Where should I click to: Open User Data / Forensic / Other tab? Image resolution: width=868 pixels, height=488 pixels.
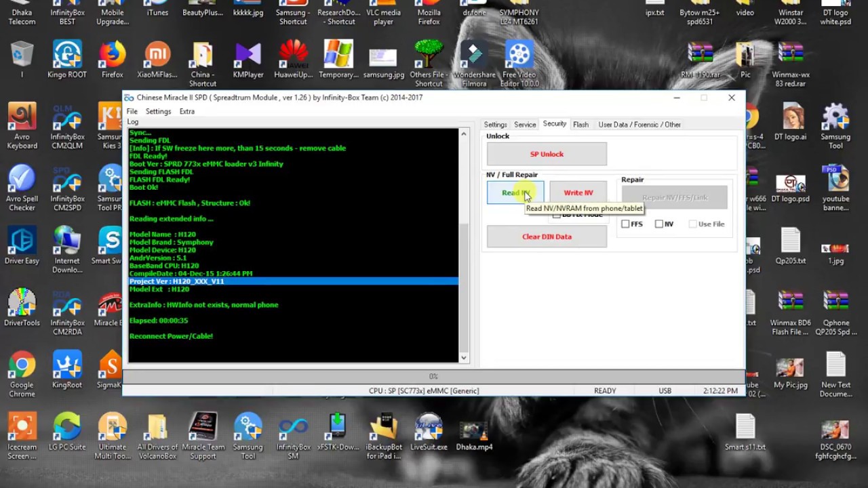[639, 125]
